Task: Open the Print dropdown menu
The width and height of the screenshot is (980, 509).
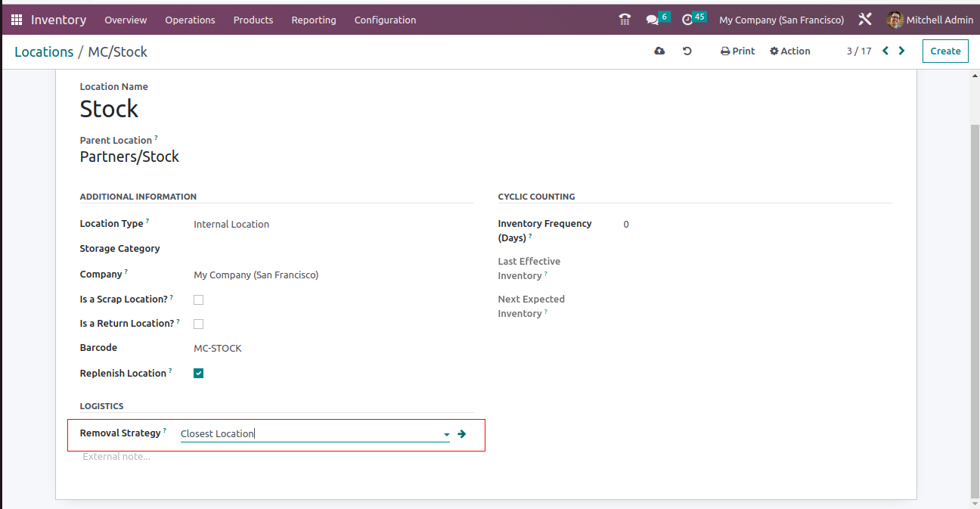Action: 738,51
